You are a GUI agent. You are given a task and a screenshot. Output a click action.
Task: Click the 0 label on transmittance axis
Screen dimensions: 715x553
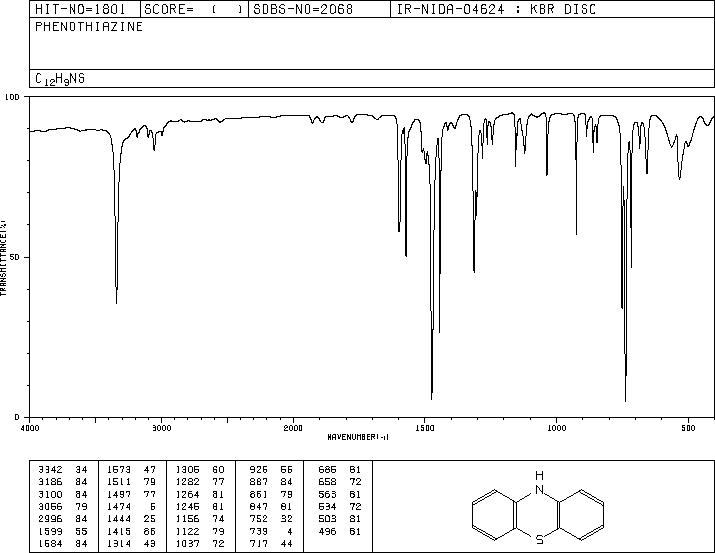[x=17, y=417]
